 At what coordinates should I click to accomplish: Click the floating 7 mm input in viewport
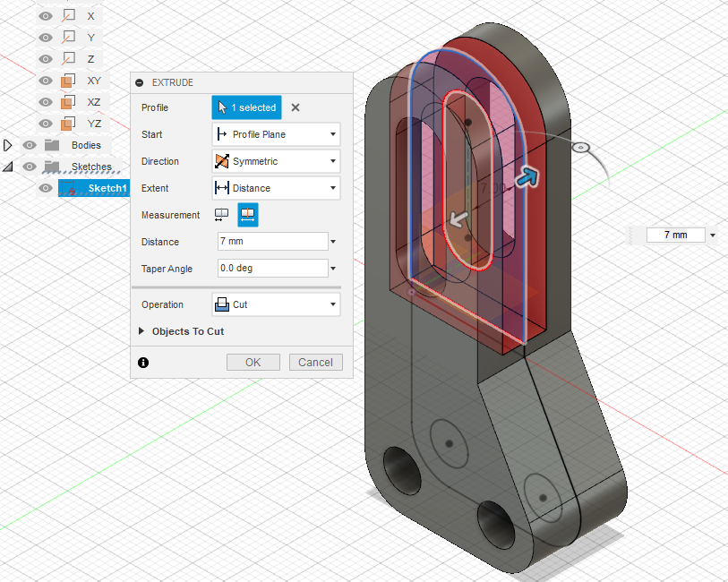pyautogui.click(x=675, y=235)
